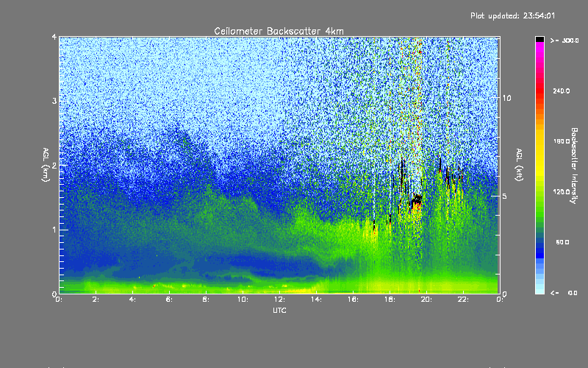Select the "6:" UTC time tick
This screenshot has height=368, width=588.
click(170, 300)
